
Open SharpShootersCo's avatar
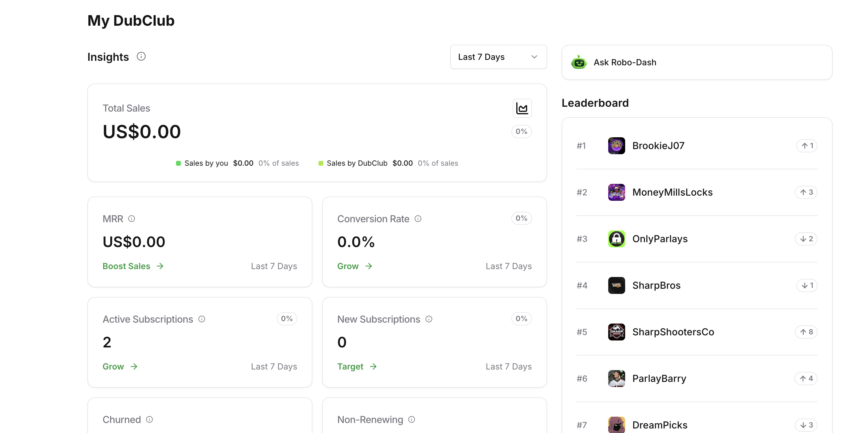617,332
